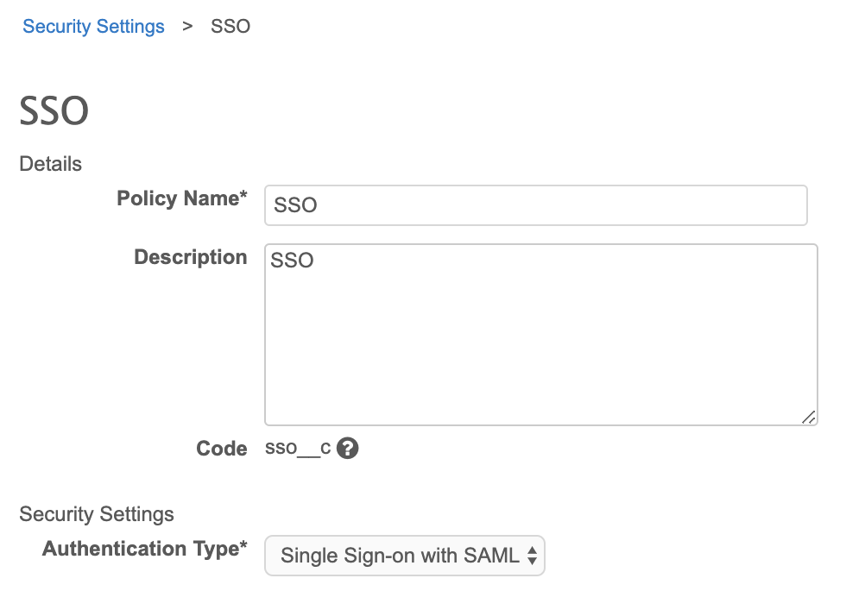The height and width of the screenshot is (616, 865).
Task: Click the SSO breadcrumb item
Action: click(230, 26)
